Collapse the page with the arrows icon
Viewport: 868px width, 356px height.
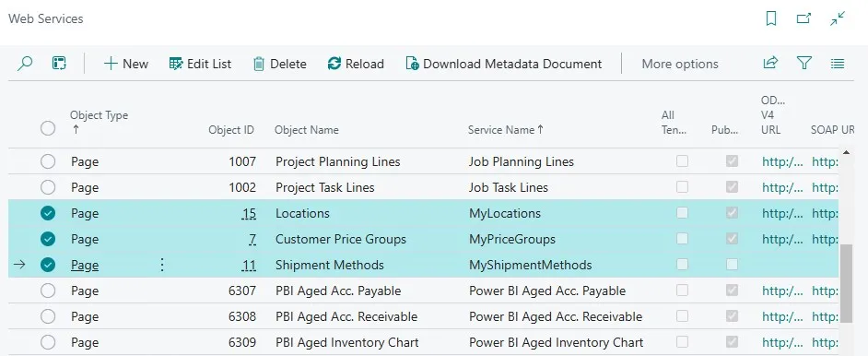(x=839, y=18)
